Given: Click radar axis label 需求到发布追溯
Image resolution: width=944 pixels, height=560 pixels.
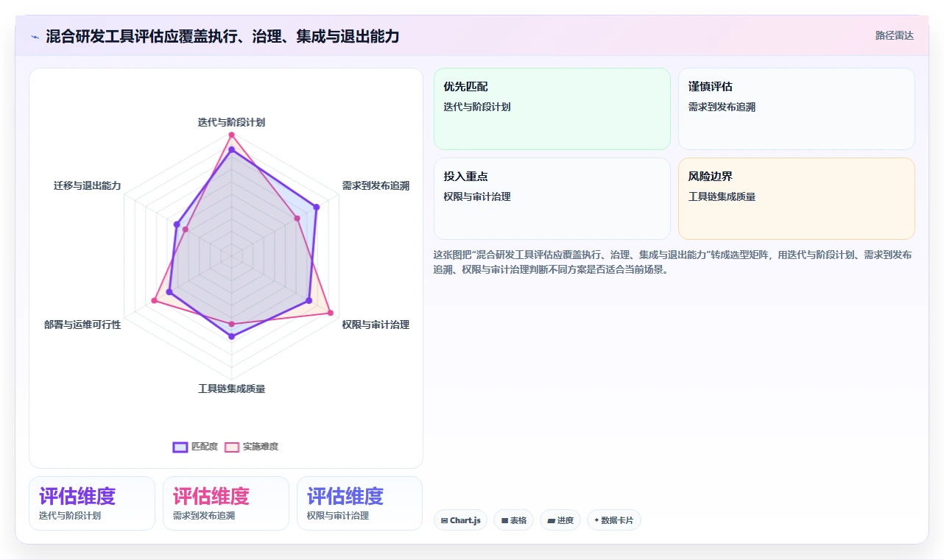Looking at the screenshot, I should click(x=376, y=185).
